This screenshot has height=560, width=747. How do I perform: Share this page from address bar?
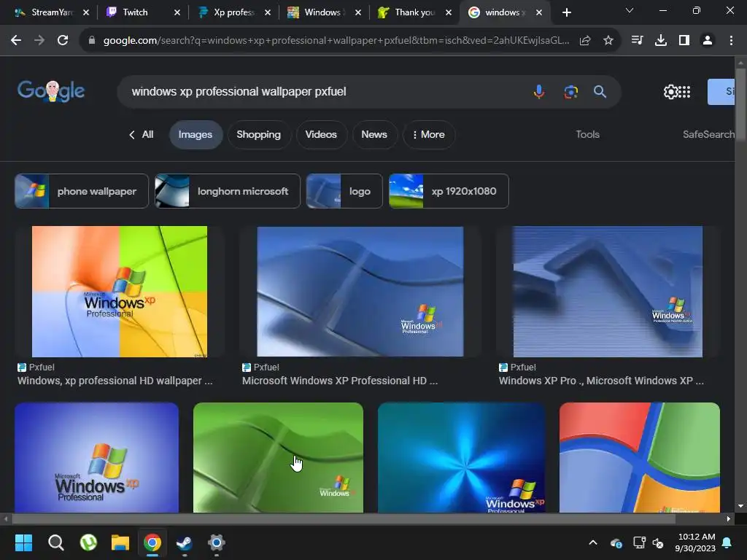click(x=585, y=41)
